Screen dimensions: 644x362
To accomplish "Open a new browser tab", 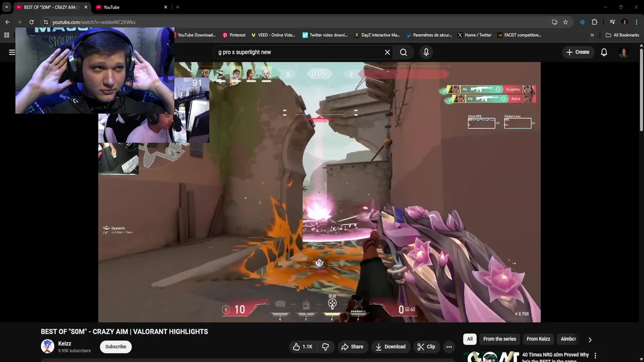I will pos(178,7).
